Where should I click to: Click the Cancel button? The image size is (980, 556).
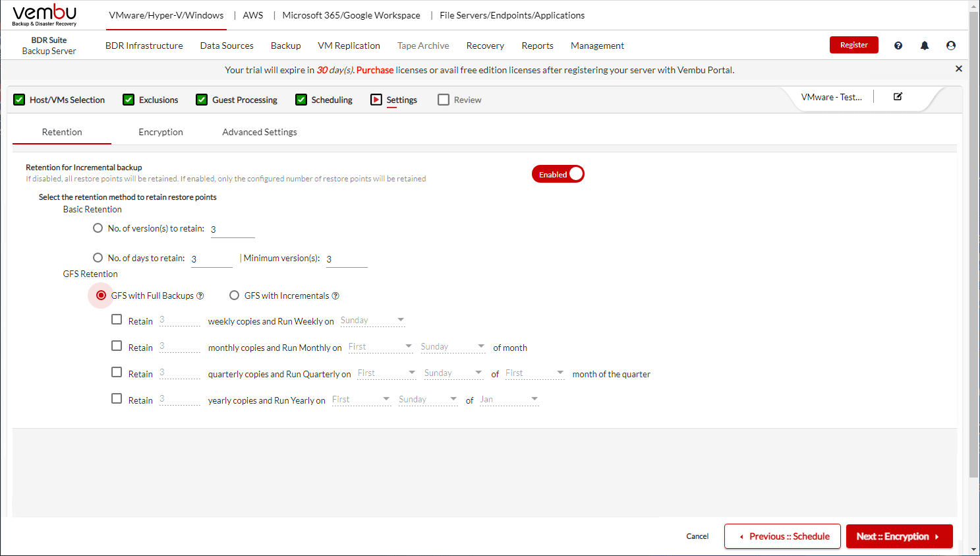point(697,536)
